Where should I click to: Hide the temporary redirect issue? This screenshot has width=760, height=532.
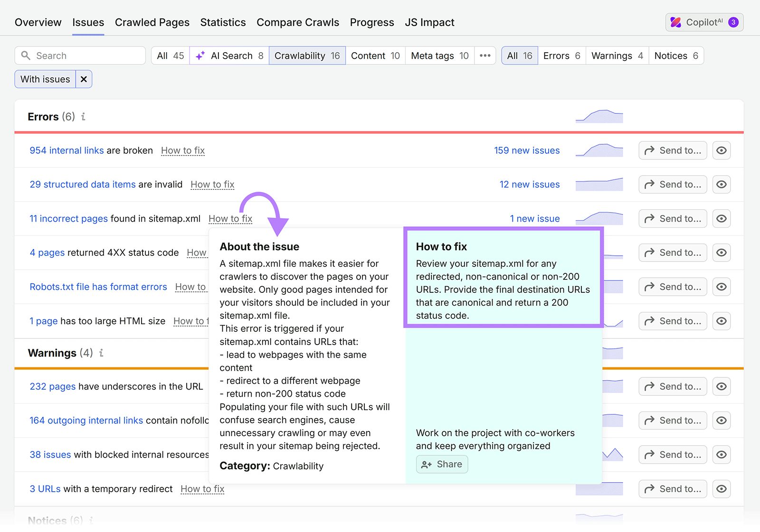coord(721,489)
